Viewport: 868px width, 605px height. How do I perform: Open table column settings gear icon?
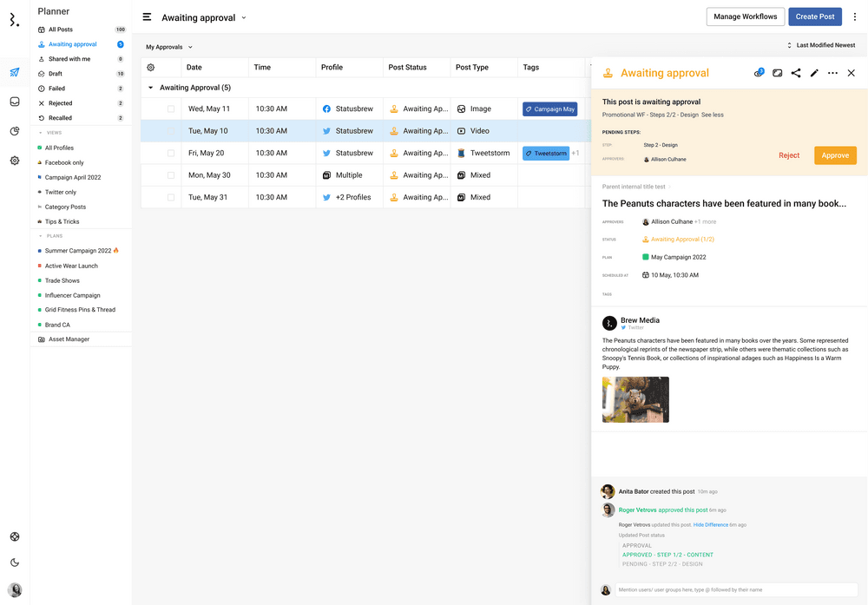point(151,68)
